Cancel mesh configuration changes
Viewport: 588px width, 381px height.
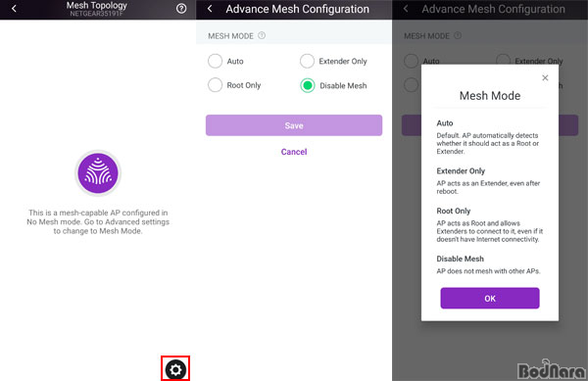pos(294,152)
